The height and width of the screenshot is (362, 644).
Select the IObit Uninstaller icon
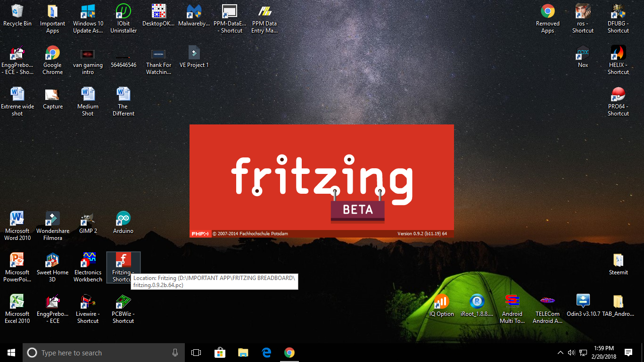(x=124, y=19)
